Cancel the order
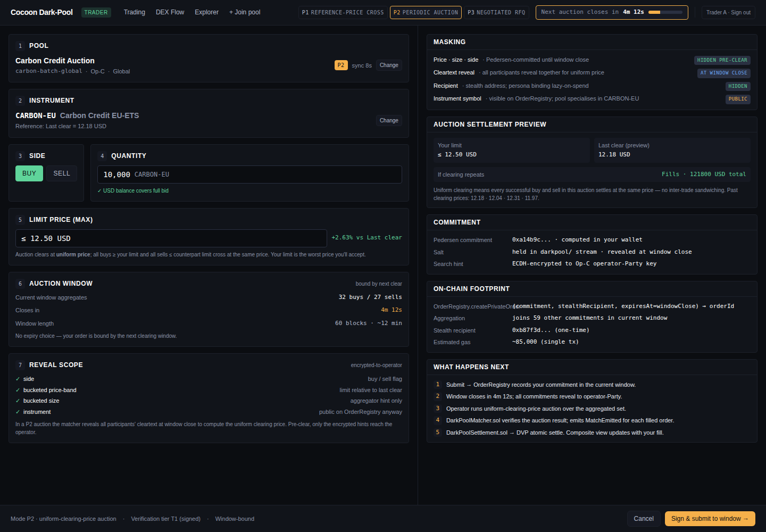 point(644,519)
